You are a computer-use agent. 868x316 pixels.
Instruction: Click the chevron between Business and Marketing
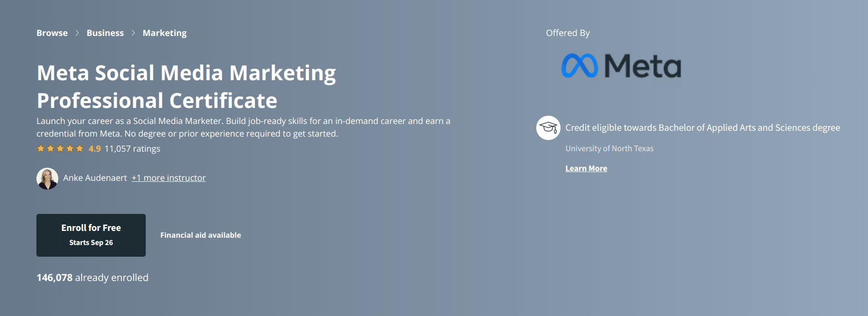coord(133,33)
